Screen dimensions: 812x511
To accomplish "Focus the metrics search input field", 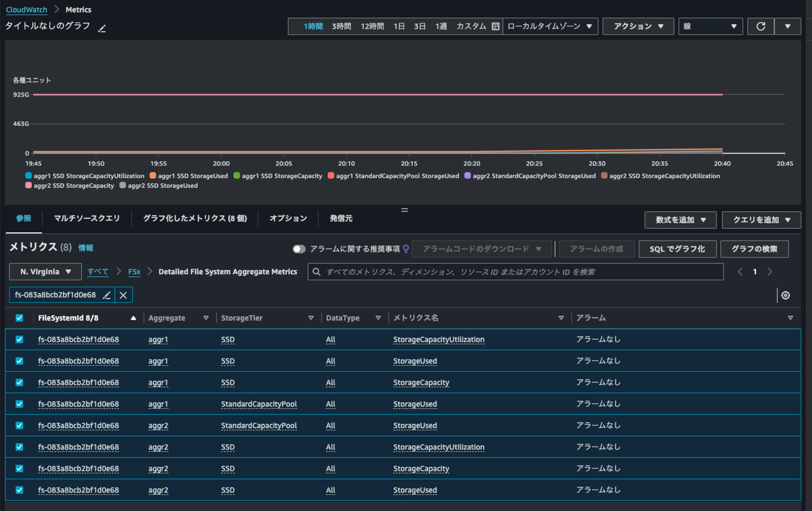I will [x=516, y=272].
